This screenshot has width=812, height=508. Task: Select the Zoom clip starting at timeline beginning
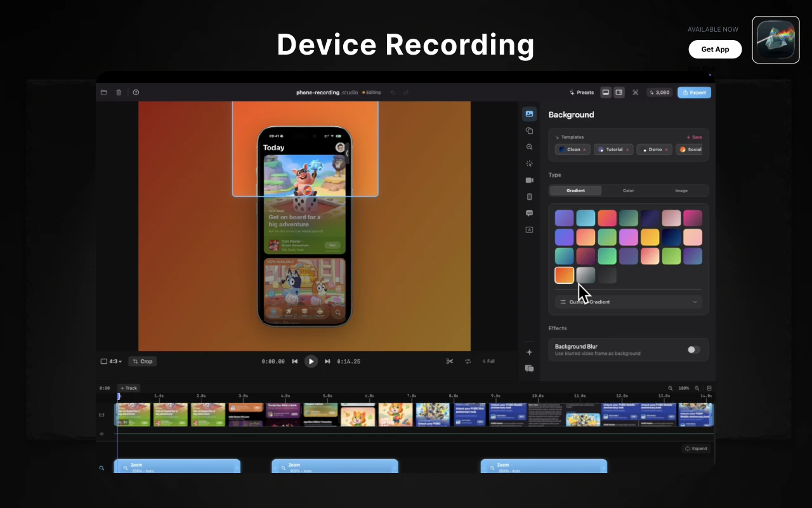[177, 467]
